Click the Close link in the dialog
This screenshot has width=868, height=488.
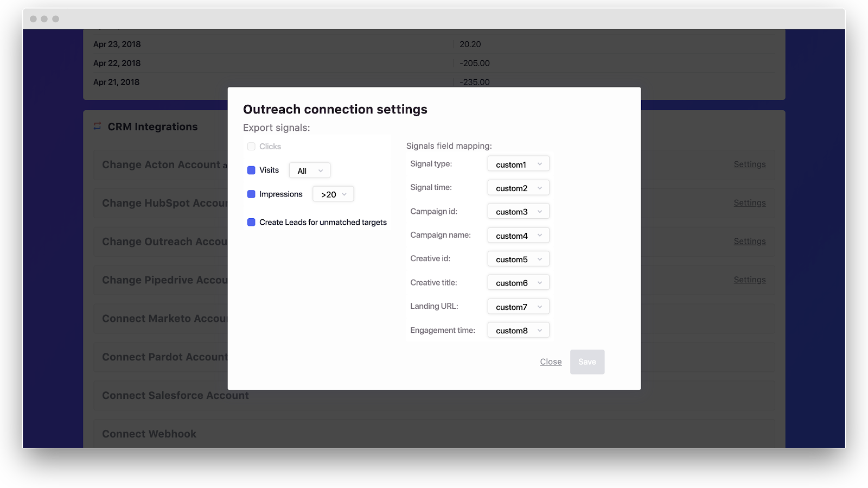click(551, 362)
